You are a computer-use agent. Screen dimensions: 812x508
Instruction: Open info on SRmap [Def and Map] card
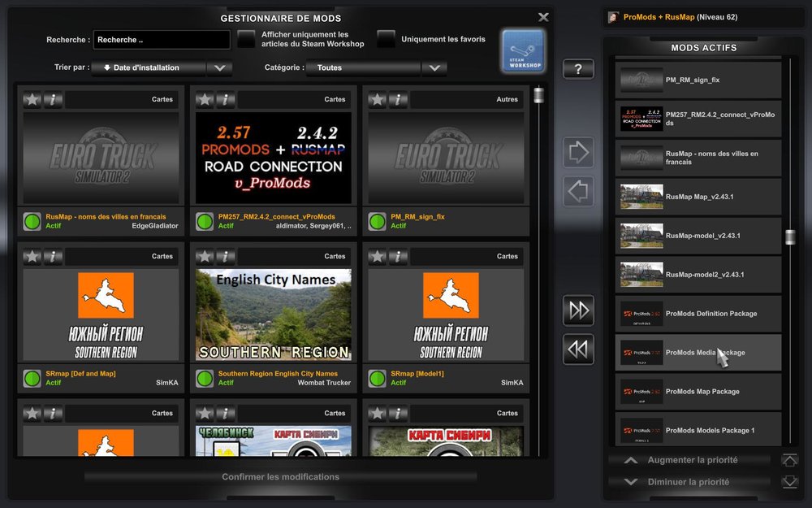click(53, 256)
